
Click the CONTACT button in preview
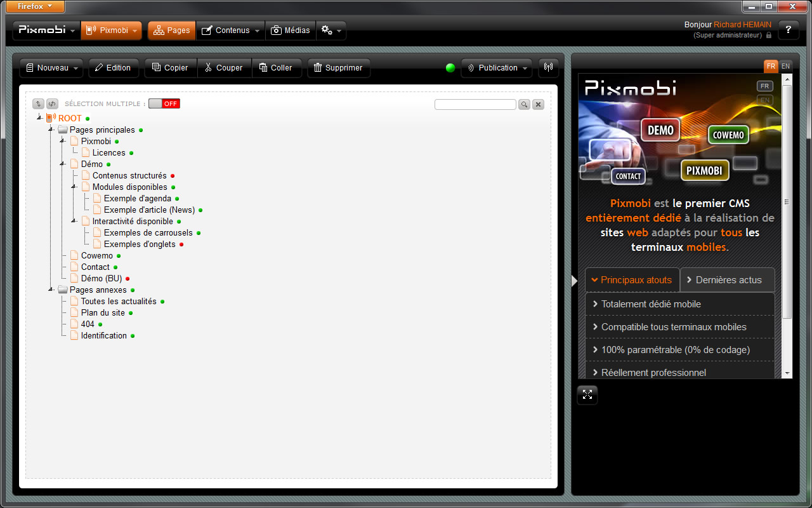coord(628,176)
